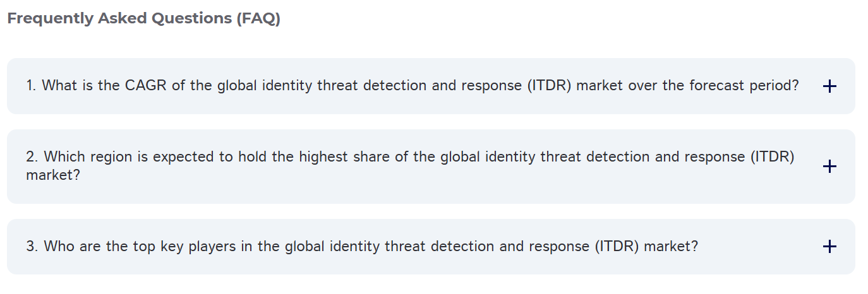Click "(ITDR)" in the region question
This screenshot has height=294, width=868.
point(772,157)
